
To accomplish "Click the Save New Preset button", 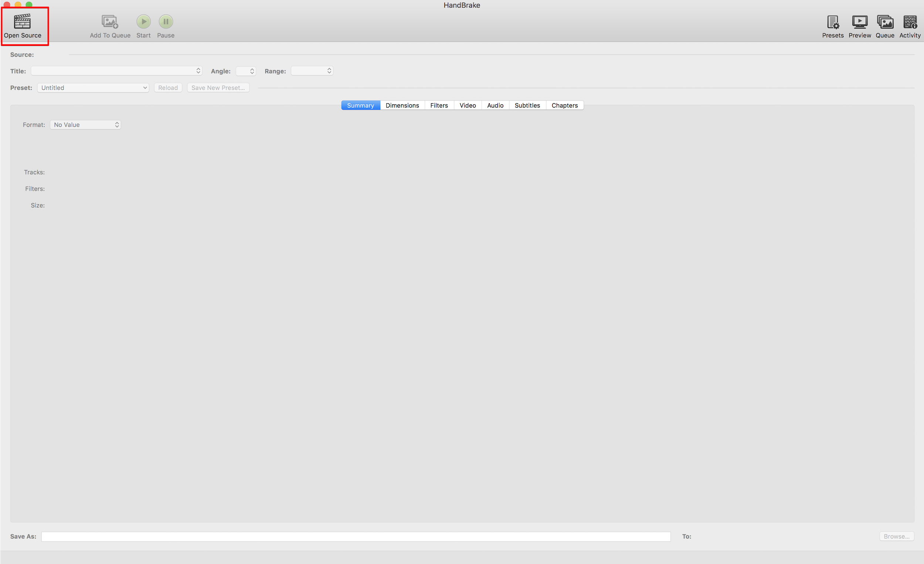I will pyautogui.click(x=218, y=87).
